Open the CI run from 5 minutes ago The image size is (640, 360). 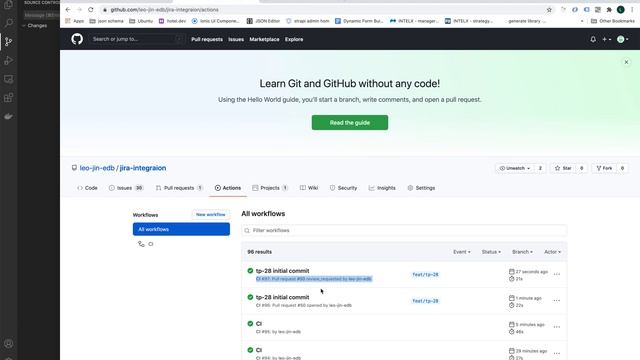259,324
